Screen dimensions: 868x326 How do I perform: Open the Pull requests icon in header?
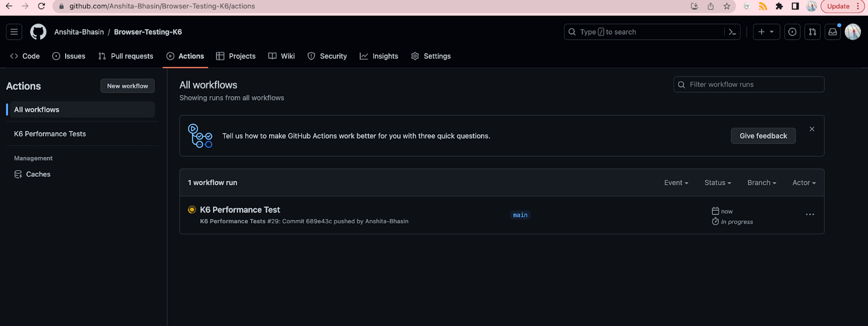coord(813,32)
